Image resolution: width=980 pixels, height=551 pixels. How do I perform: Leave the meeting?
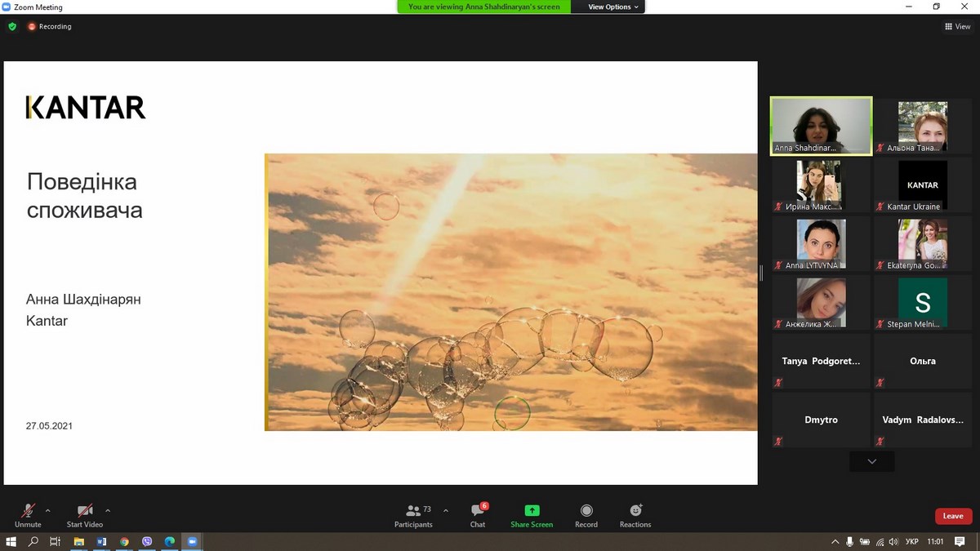click(953, 516)
